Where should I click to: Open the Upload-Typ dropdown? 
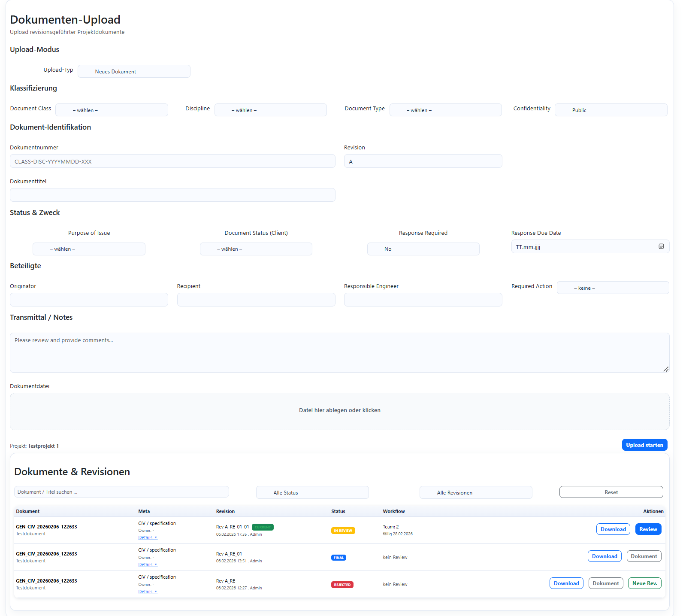pos(134,72)
